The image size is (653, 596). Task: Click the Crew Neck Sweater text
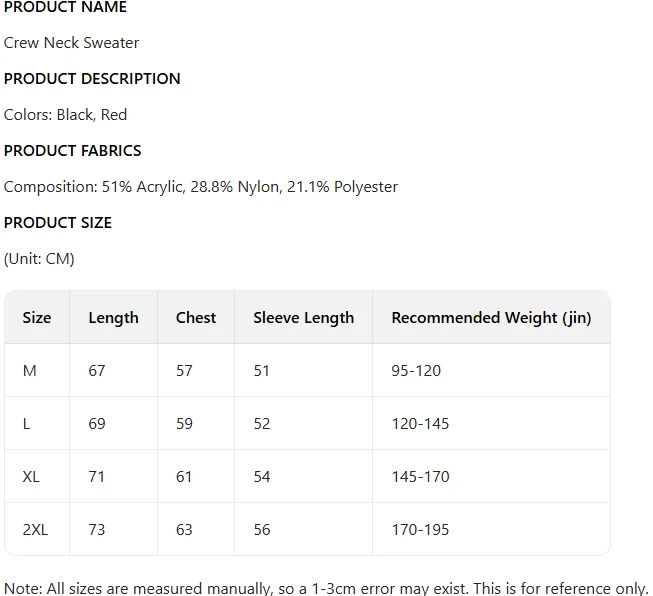click(71, 43)
